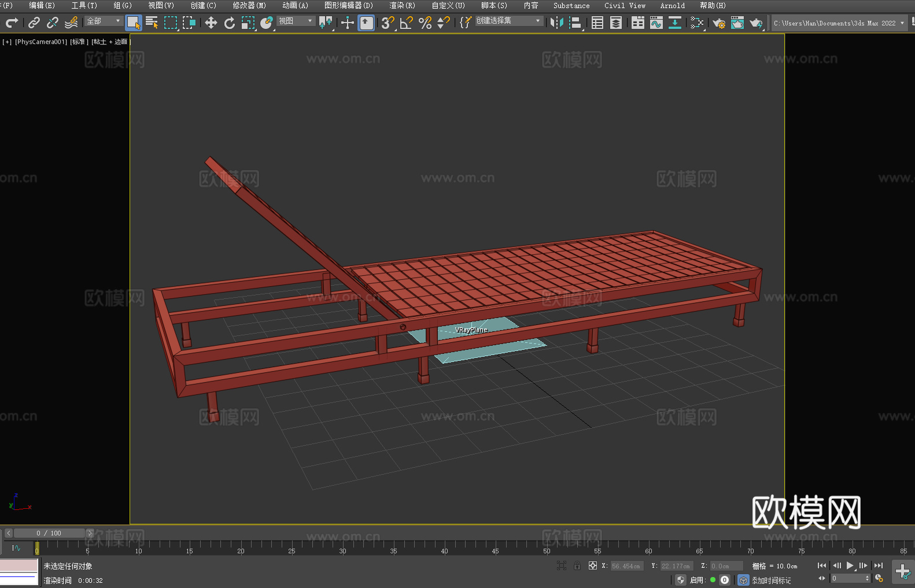Viewport: 915px width, 588px height.
Task: Activate the Select Object tool
Action: 134,23
